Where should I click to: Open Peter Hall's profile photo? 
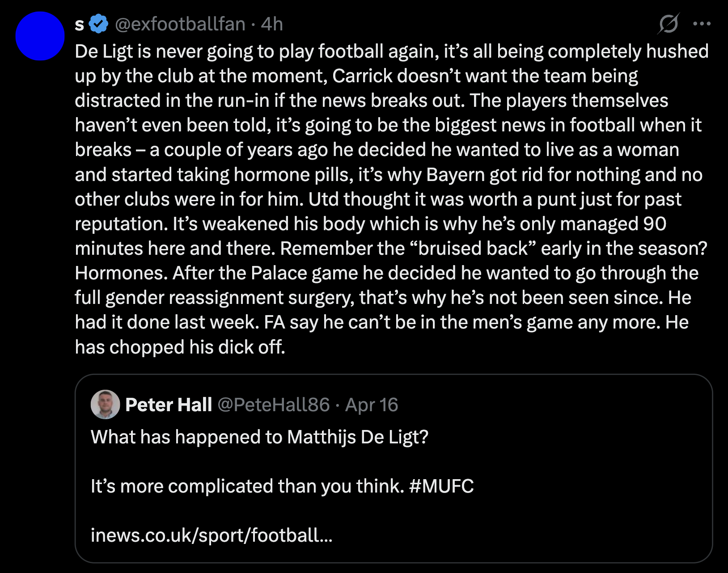click(x=105, y=404)
